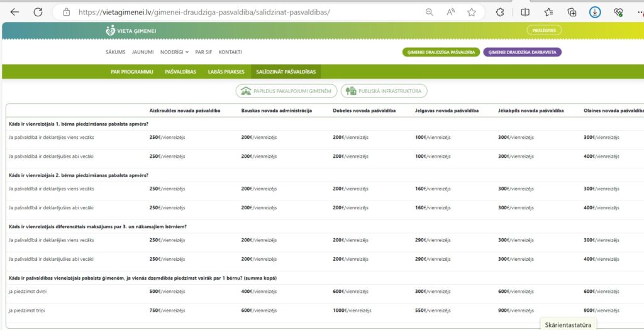The height and width of the screenshot is (330, 644).
Task: Add page to favorites with star icon
Action: (472, 12)
